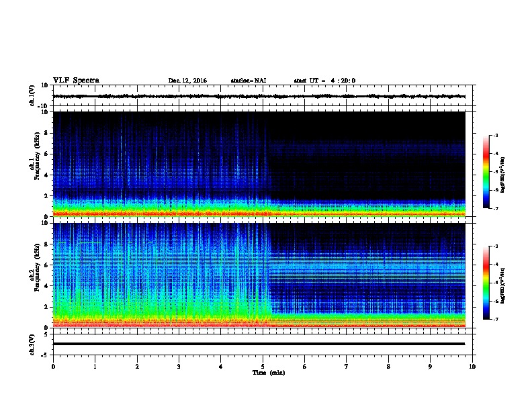
Task: Click time axis tick label "5"
Action: tap(263, 367)
